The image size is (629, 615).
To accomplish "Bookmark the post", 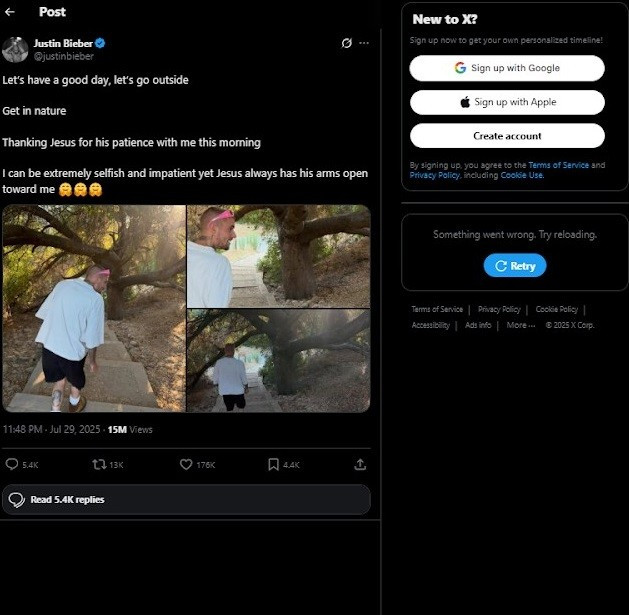I will click(x=273, y=464).
